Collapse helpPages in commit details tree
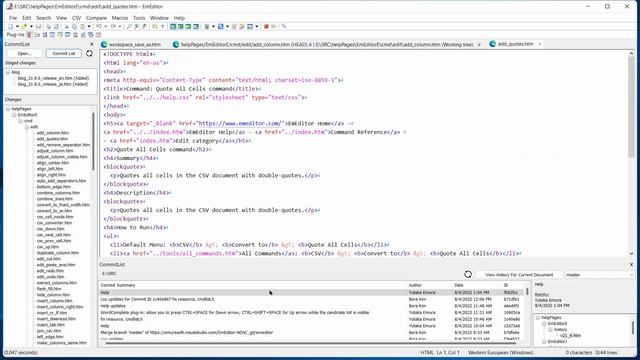 point(538,318)
